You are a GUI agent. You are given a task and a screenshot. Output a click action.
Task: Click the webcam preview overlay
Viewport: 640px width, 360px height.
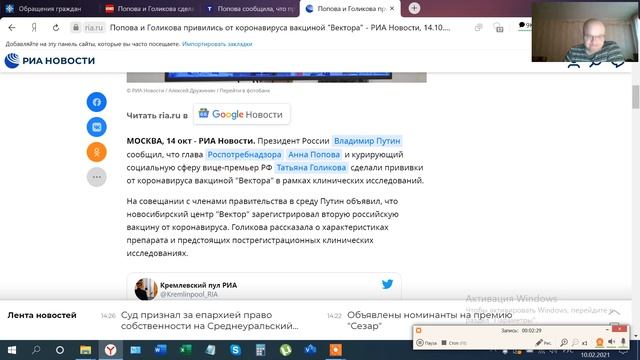584,32
